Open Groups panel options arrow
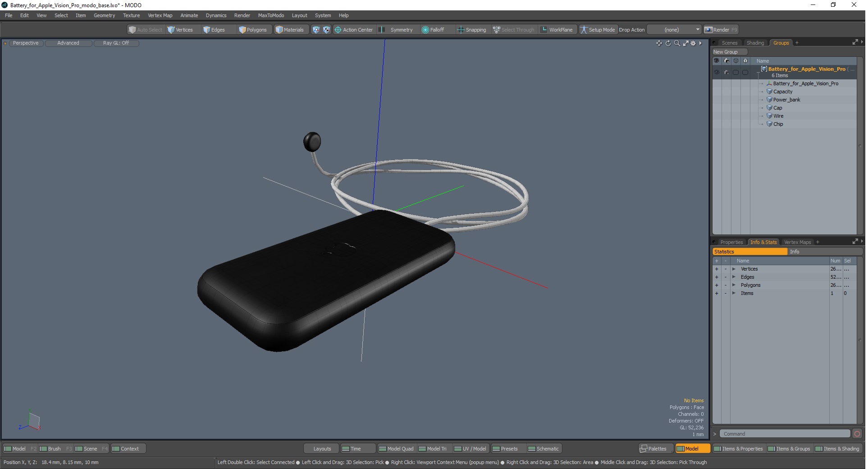Screen dimensions: 868x469 point(862,42)
